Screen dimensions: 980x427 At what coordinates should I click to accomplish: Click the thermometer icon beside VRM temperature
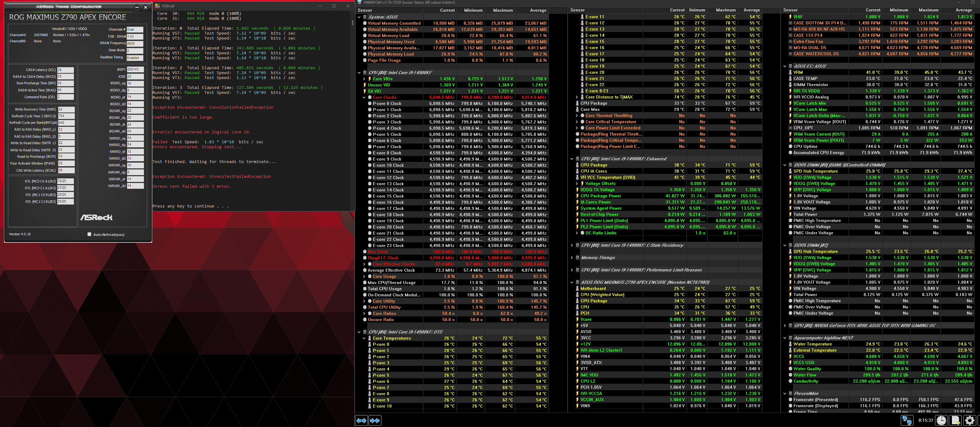[x=790, y=72]
